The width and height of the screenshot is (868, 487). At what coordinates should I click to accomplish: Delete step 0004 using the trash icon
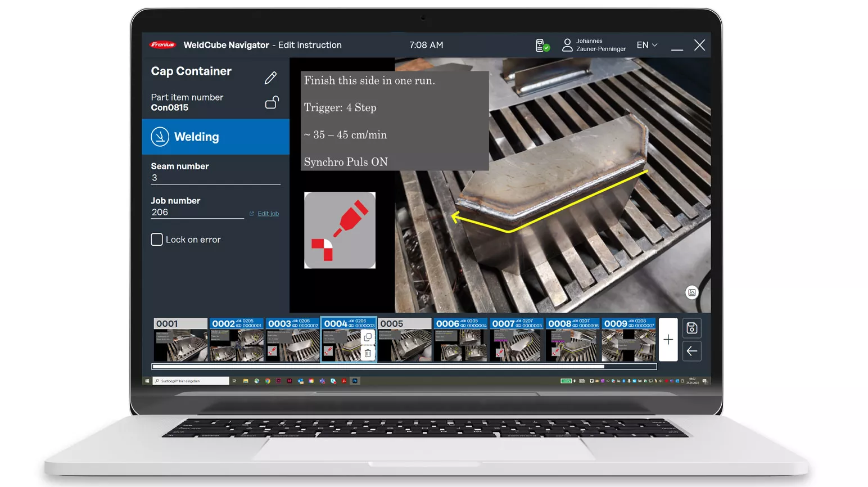[x=368, y=353]
